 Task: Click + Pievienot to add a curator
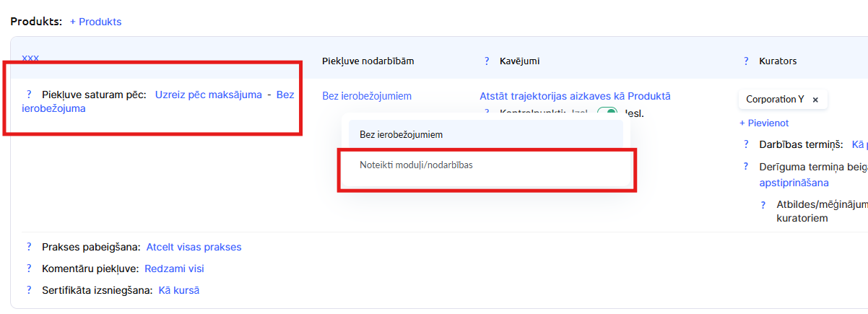[763, 123]
